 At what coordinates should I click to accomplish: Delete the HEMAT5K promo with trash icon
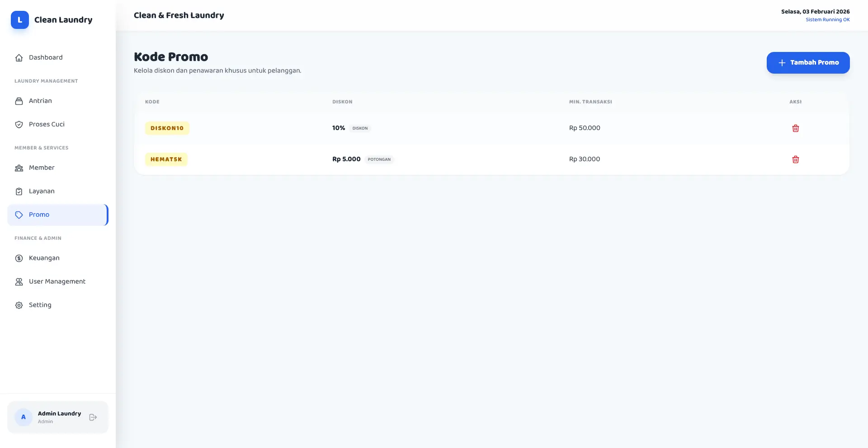click(795, 159)
